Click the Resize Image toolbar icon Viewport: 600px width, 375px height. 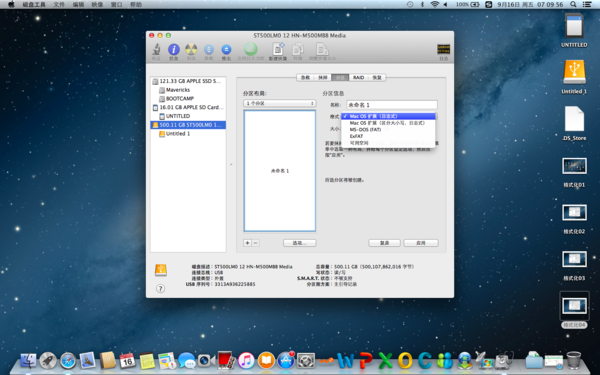322,49
